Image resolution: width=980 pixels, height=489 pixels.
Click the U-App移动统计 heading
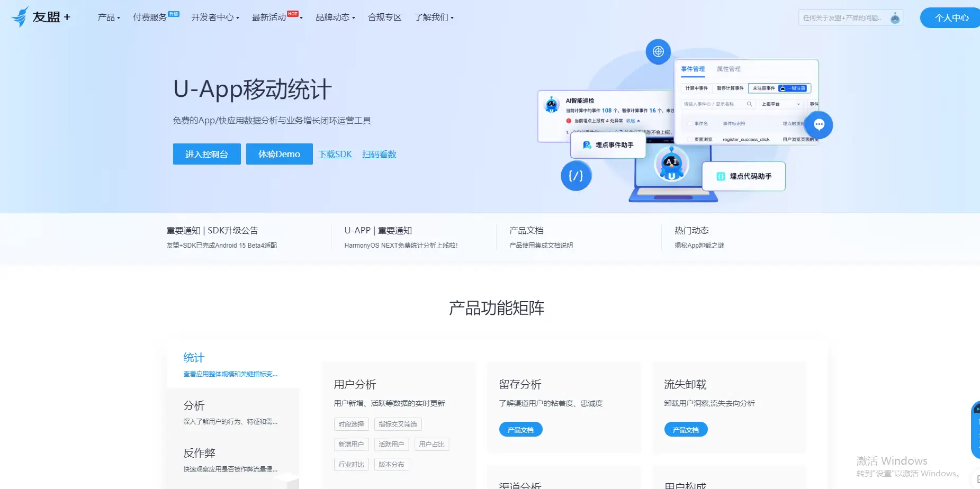253,89
